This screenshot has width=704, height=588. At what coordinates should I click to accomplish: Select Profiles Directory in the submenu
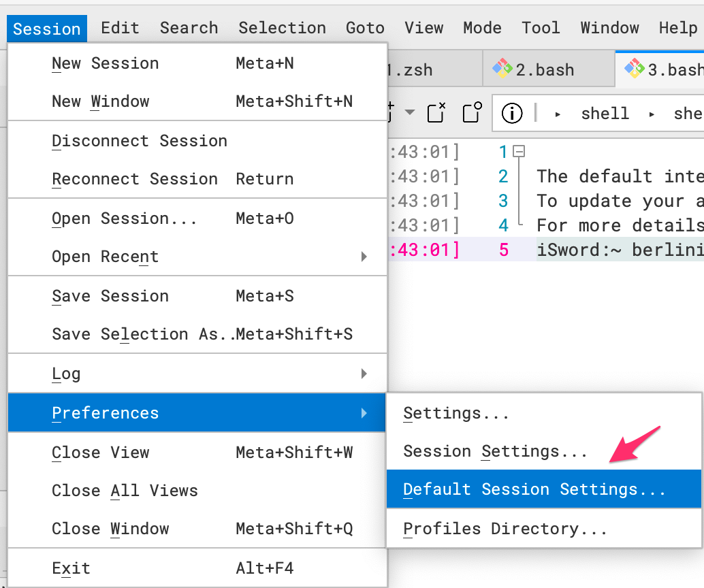[505, 529]
